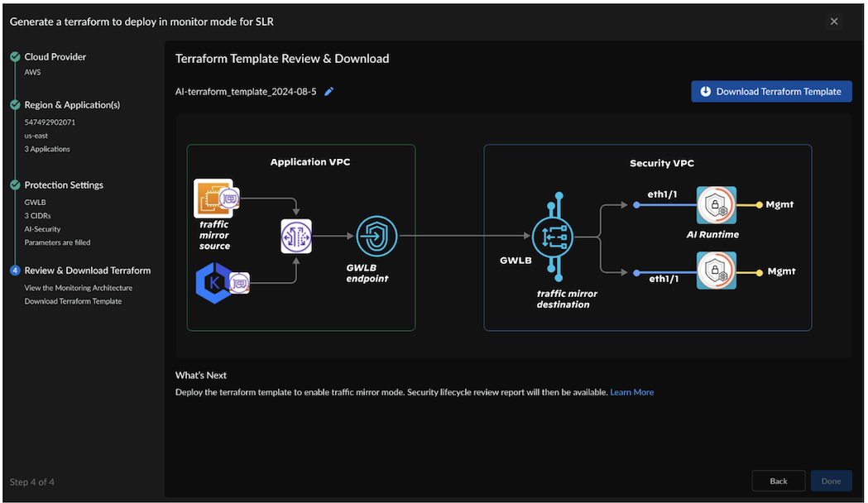The height and width of the screenshot is (503, 868).
Task: Click the pencil icon to rename template
Action: click(328, 92)
